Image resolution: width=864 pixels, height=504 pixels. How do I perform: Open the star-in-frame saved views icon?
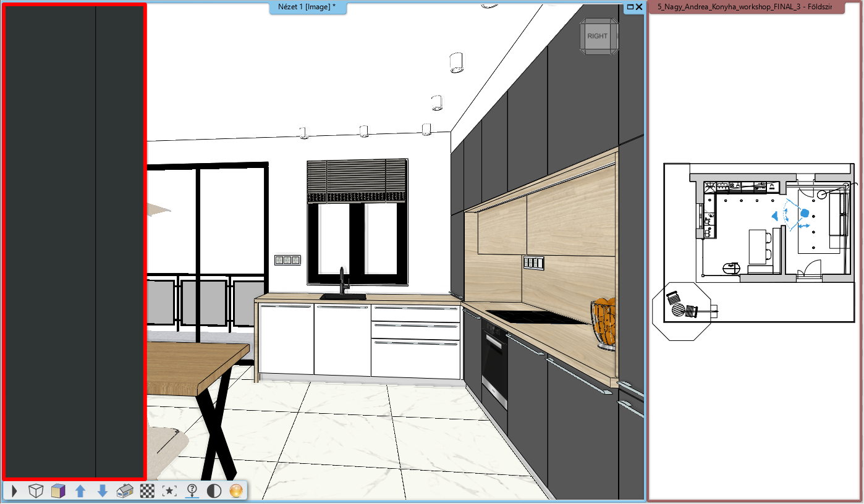point(169,491)
